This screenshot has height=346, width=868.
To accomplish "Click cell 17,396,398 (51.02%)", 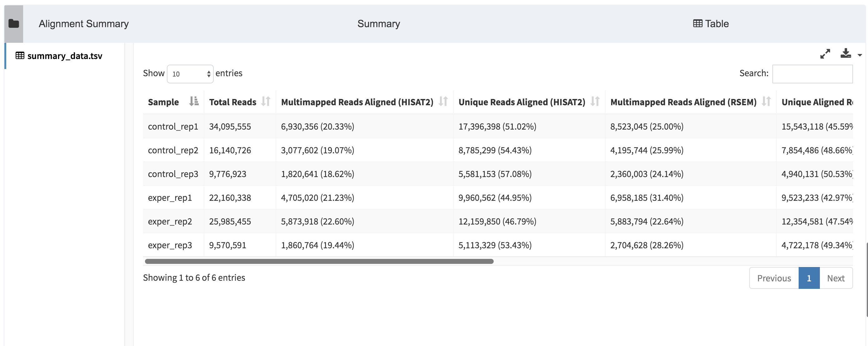I will pyautogui.click(x=497, y=126).
